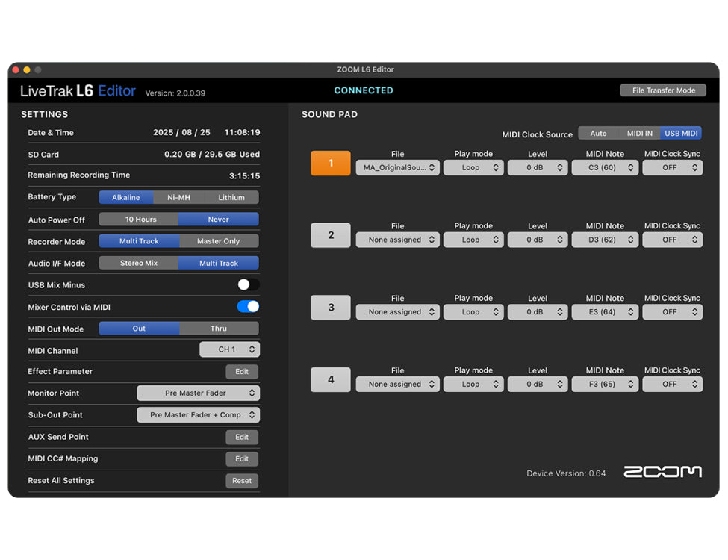Screen dimensions: 728x560
Task: Toggle the USB Mix Minus switch
Action: pos(248,284)
